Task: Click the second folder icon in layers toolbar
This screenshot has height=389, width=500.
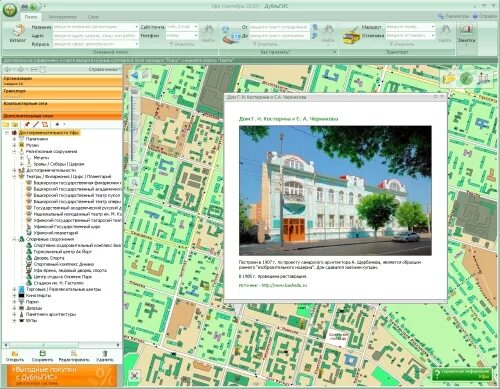Action: tap(14, 124)
